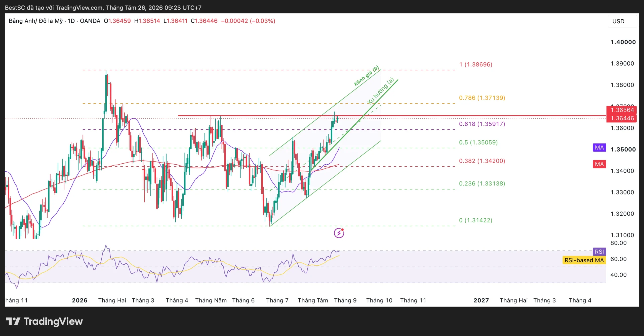This screenshot has width=644, height=336.
Task: Select the Fibonacci label 0.236 (1.33138)
Action: point(482,183)
